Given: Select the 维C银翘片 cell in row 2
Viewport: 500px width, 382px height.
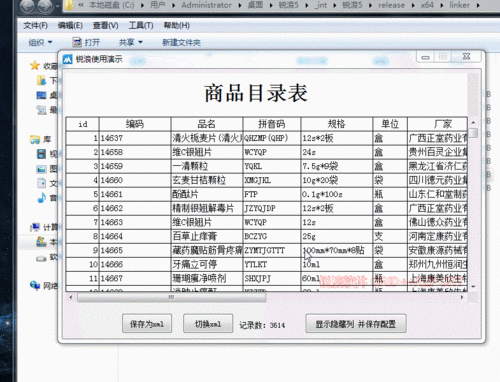Looking at the screenshot, I should [207, 152].
